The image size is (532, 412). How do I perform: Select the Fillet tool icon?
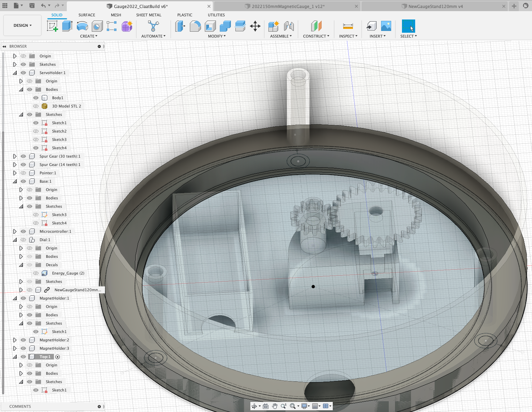195,26
